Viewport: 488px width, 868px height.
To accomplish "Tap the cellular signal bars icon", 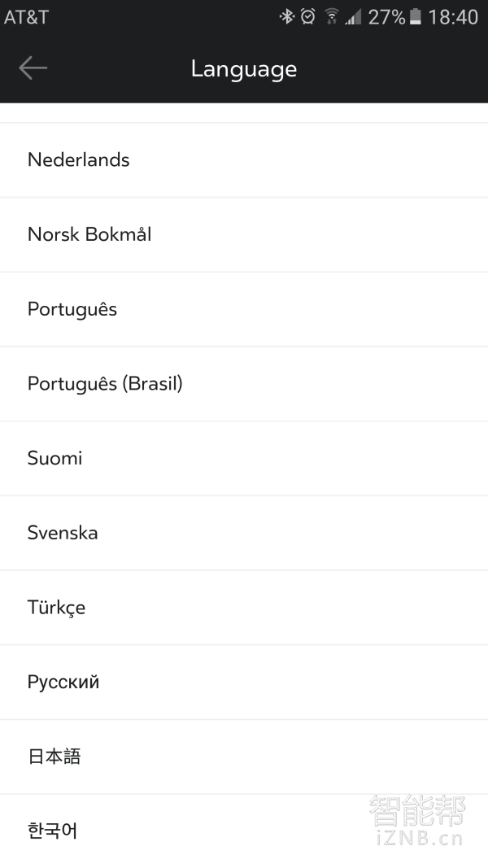I will [353, 16].
